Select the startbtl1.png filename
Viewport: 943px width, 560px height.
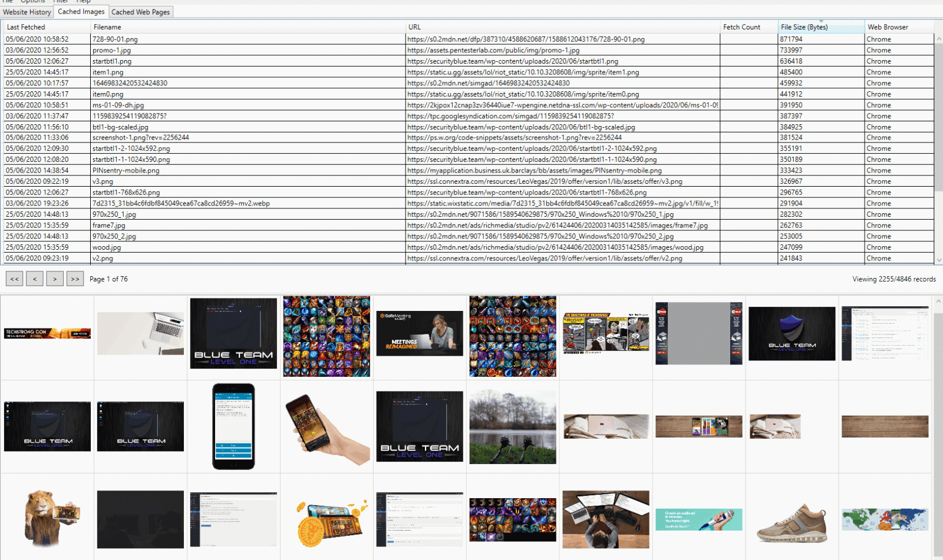[112, 61]
